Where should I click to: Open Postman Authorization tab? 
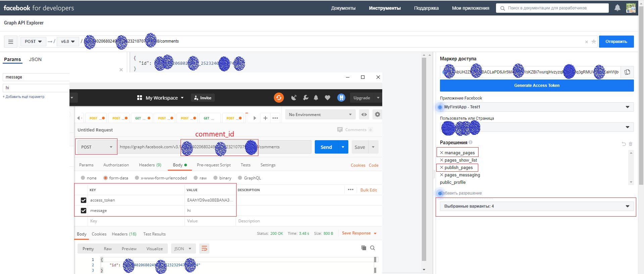[116, 165]
